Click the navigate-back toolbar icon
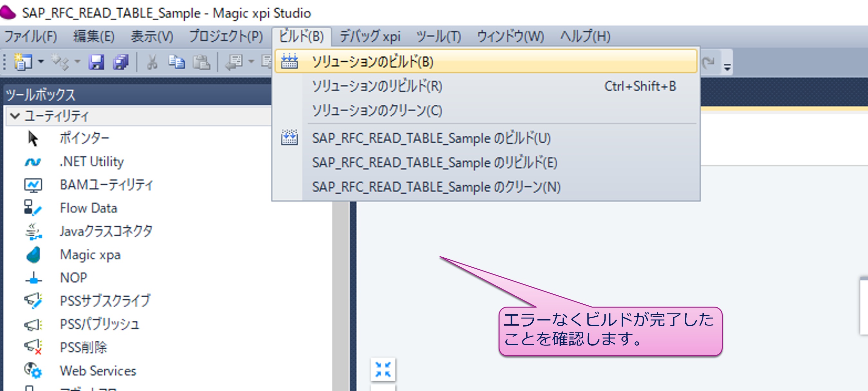This screenshot has width=868, height=391. tap(234, 62)
